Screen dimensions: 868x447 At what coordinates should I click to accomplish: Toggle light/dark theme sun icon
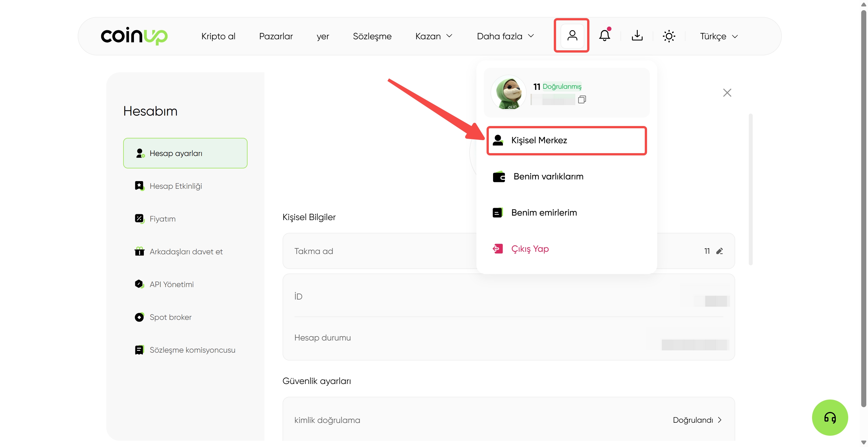point(669,36)
